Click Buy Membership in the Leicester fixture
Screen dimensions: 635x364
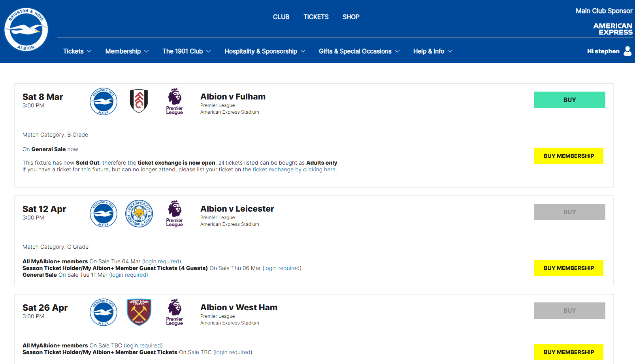(569, 268)
